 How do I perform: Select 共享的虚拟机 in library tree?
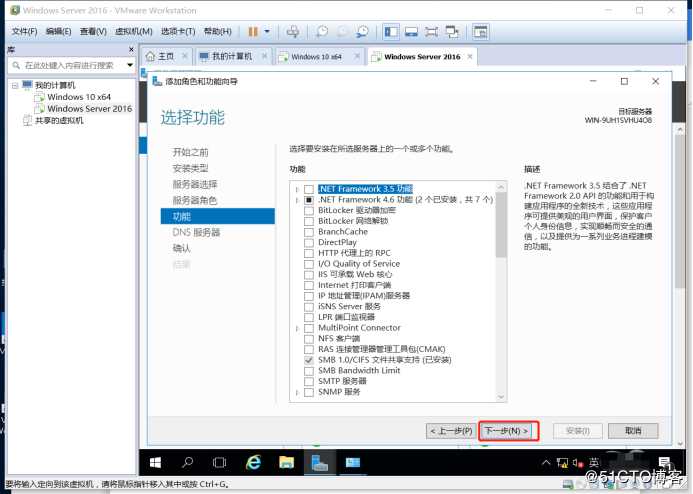[59, 121]
